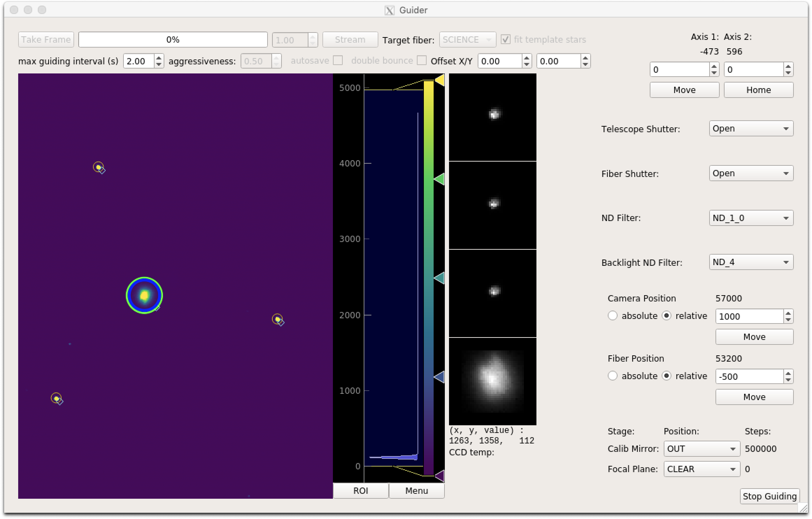
Task: Click the green colorbar gradient tick
Action: coord(439,179)
